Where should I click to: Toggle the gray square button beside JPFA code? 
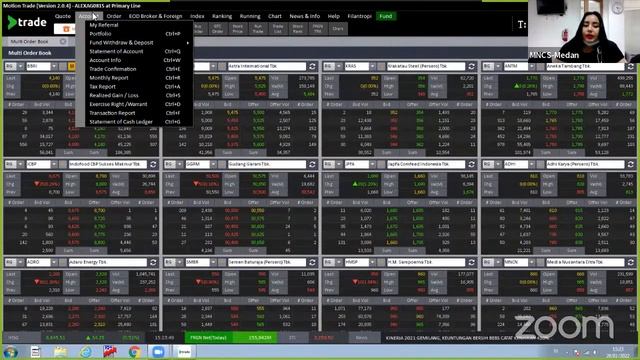(x=381, y=164)
